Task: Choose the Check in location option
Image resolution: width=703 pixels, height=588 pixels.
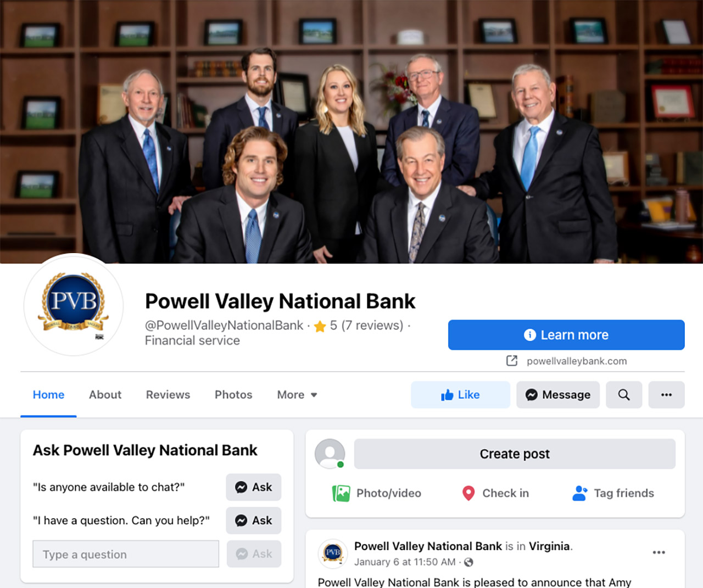Action: point(495,493)
